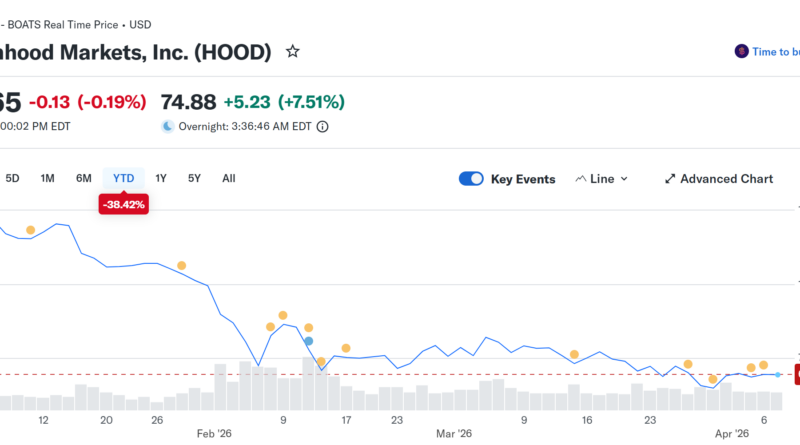Select the 5Y time range

pyautogui.click(x=194, y=178)
